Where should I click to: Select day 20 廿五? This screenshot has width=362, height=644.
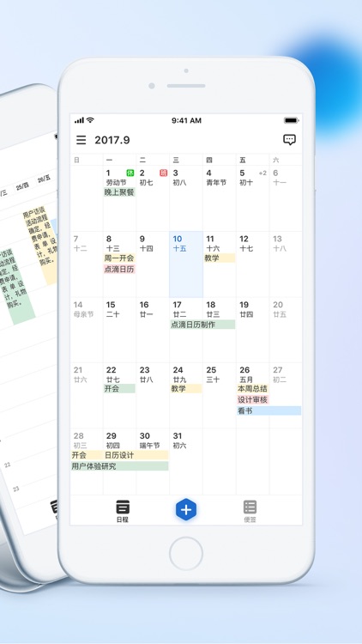click(286, 331)
